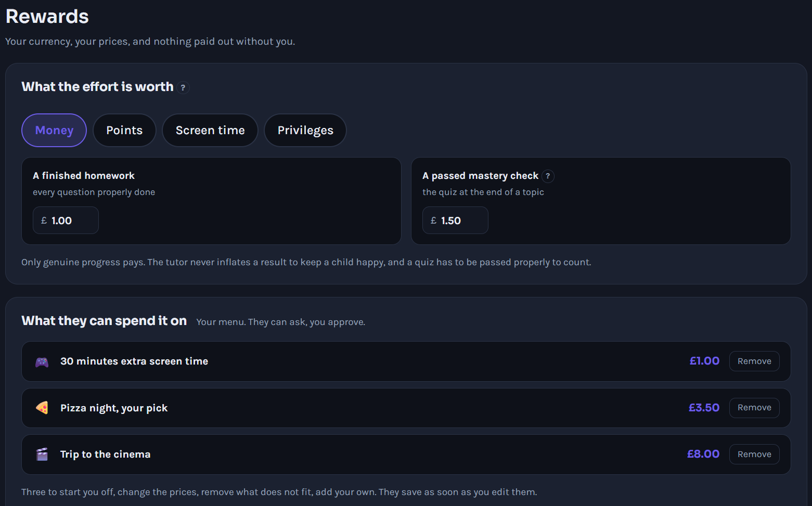Screen dimensions: 812x506
Task: Click the clapperboard icon for cinema trip
Action: coord(42,455)
